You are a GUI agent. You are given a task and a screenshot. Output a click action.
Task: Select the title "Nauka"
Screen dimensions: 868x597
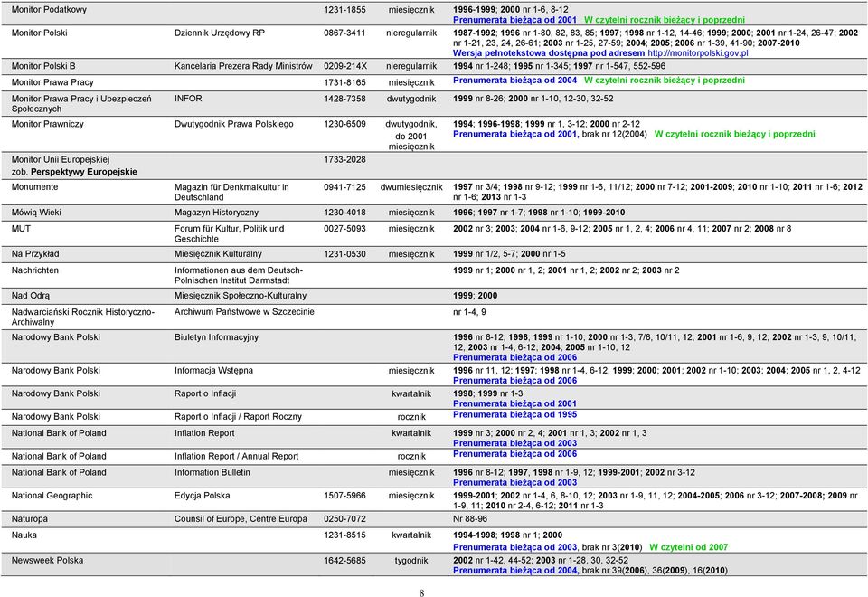(x=24, y=535)
